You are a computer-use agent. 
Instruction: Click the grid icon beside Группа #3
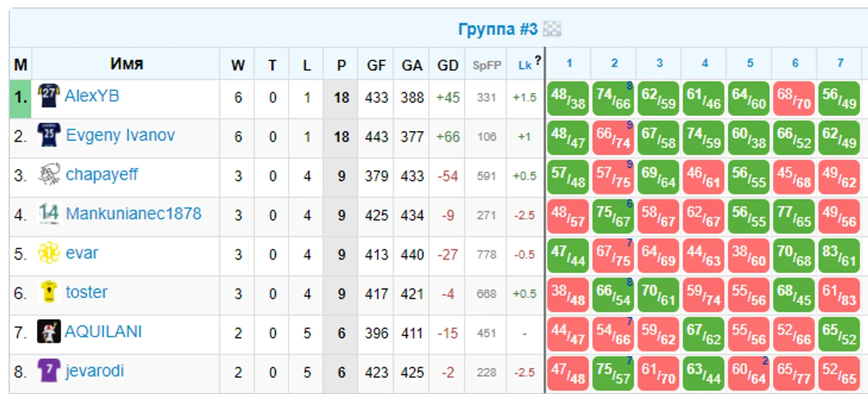tap(552, 29)
